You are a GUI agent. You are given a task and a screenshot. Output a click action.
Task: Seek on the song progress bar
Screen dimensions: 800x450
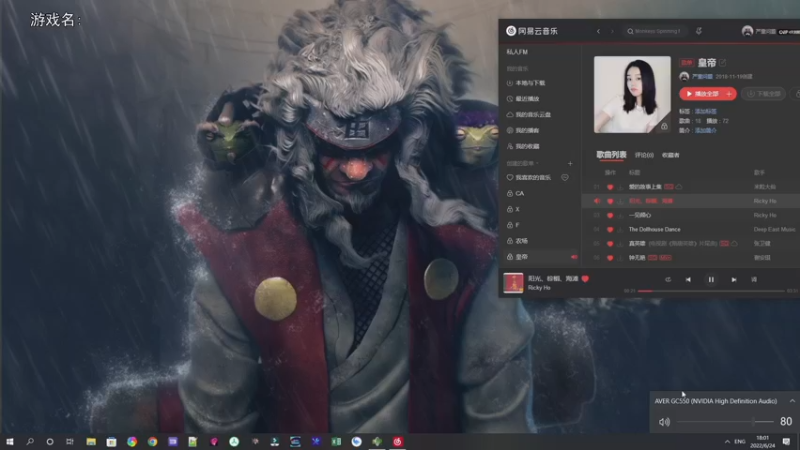click(x=711, y=291)
